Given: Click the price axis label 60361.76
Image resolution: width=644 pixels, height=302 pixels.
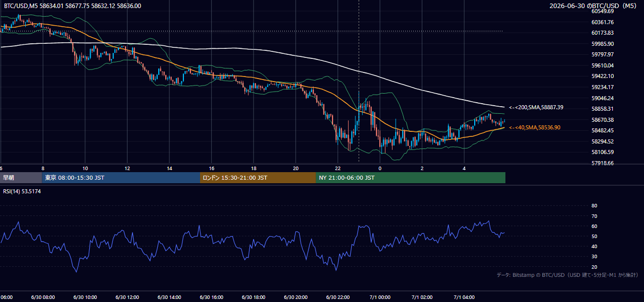Looking at the screenshot, I should (603, 22).
